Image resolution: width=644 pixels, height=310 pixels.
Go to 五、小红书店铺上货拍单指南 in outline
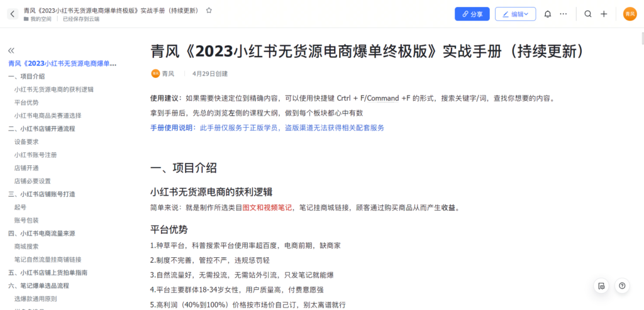[x=48, y=273]
